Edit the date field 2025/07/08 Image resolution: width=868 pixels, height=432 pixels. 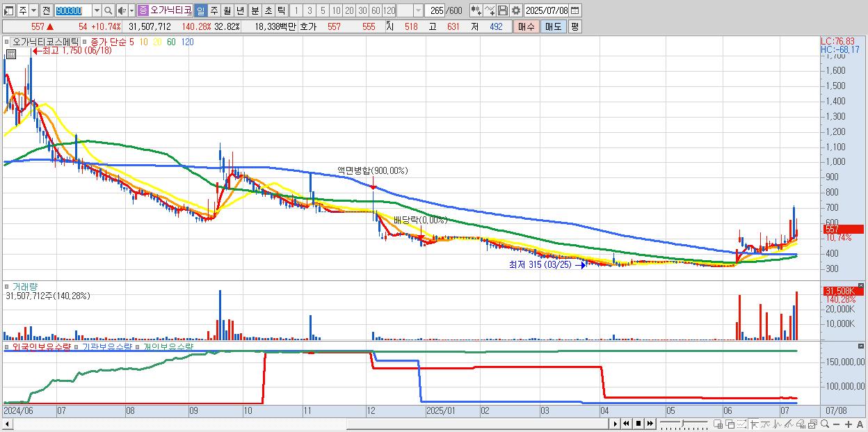tap(547, 10)
